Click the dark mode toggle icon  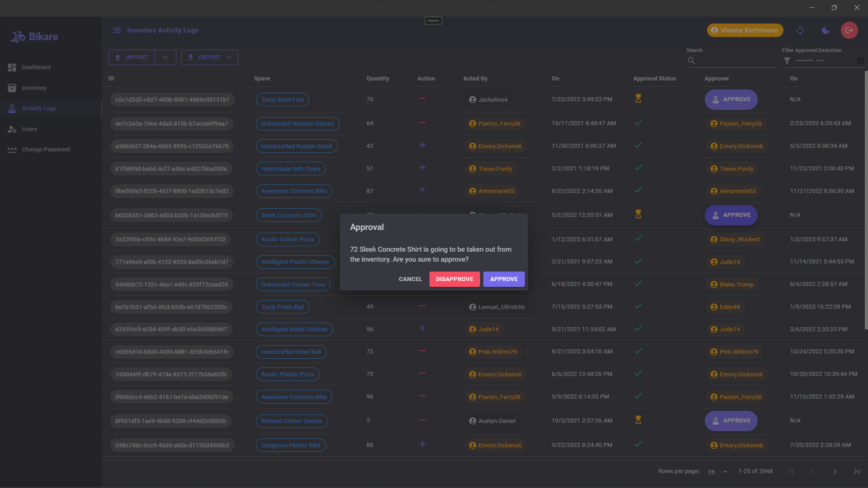coord(826,30)
